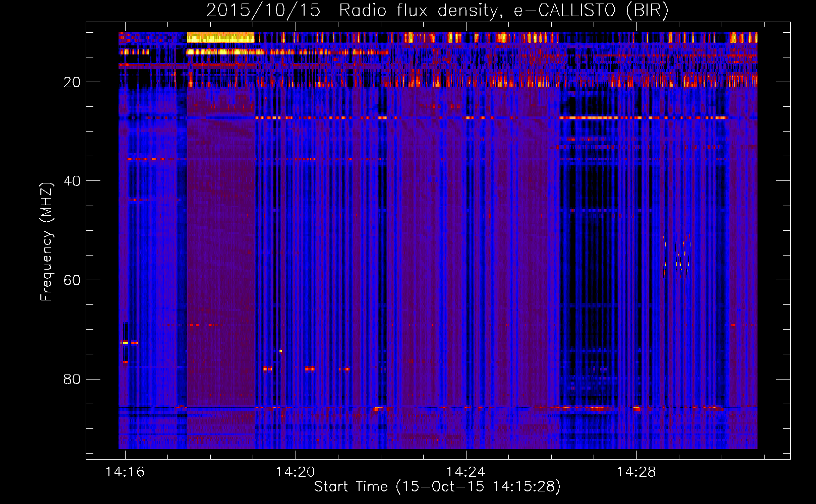816x504 pixels.
Task: Click the "Start Time (15-Oct-15 14:15:28)" label
Action: pyautogui.click(x=437, y=487)
